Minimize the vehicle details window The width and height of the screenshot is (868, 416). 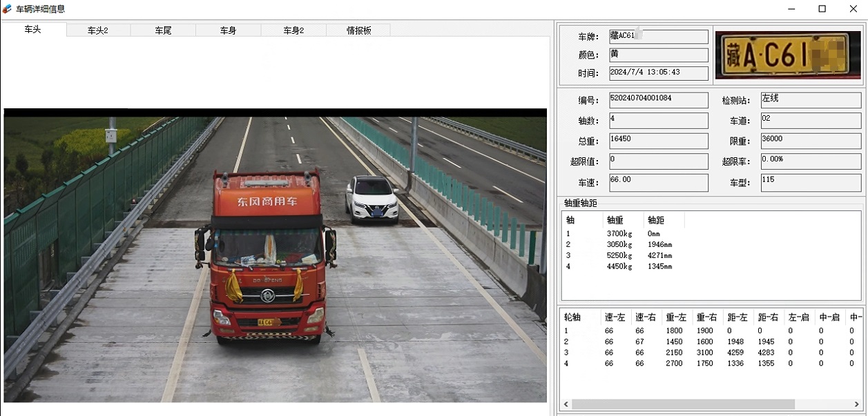790,9
